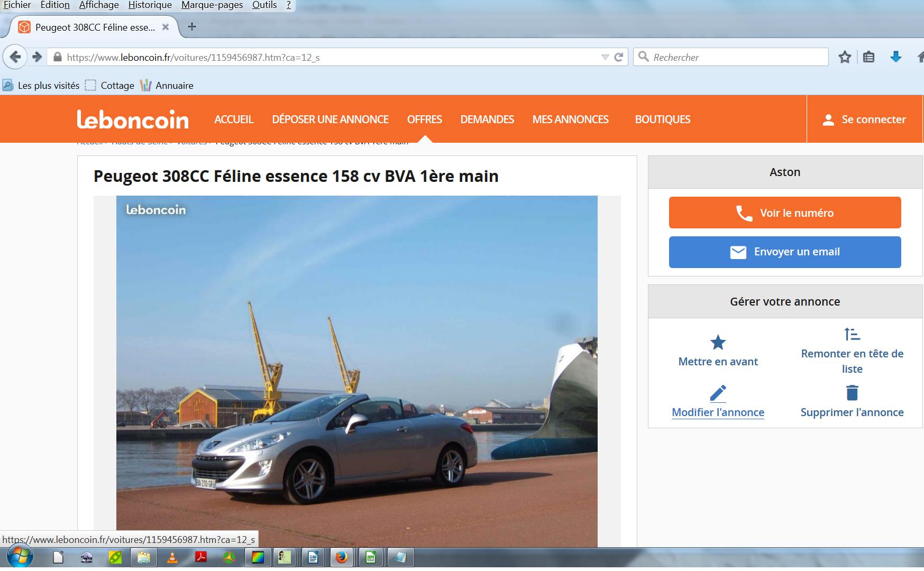
Task: Open the ? help menu
Action: [289, 5]
